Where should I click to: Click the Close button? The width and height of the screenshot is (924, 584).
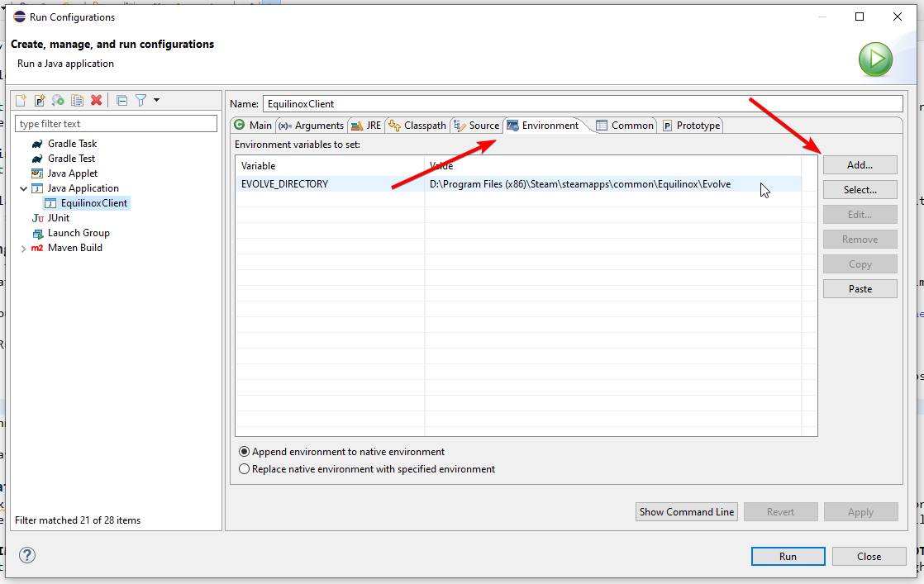[x=869, y=557]
